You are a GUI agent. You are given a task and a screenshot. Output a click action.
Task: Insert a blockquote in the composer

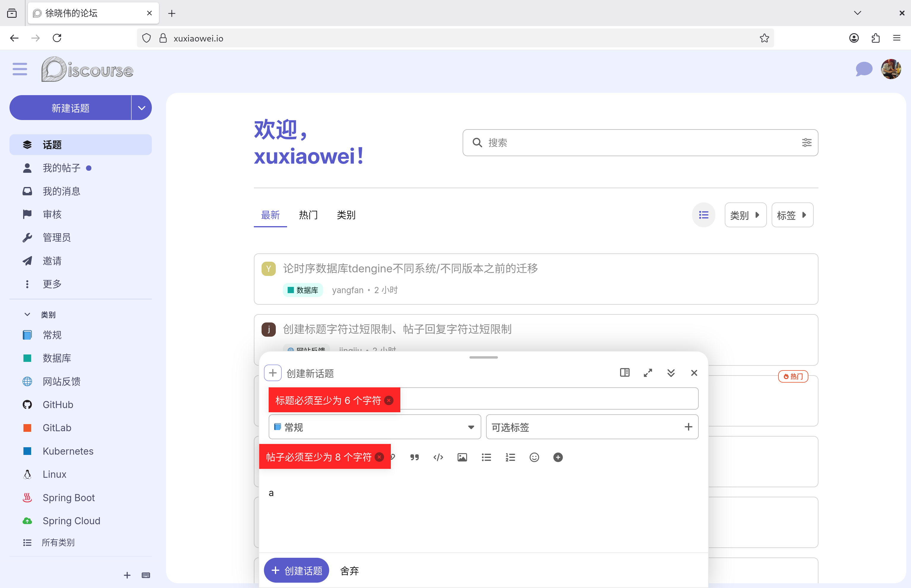pyautogui.click(x=415, y=457)
